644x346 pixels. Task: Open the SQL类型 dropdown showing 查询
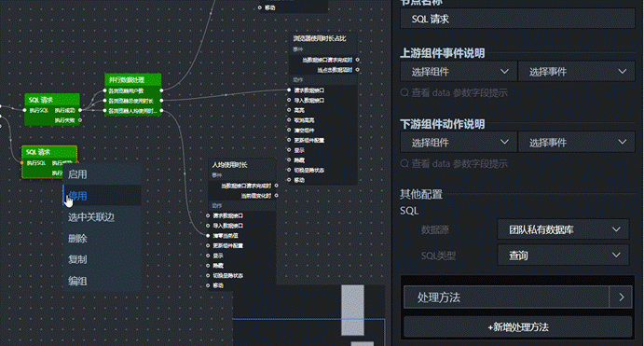[x=563, y=256]
